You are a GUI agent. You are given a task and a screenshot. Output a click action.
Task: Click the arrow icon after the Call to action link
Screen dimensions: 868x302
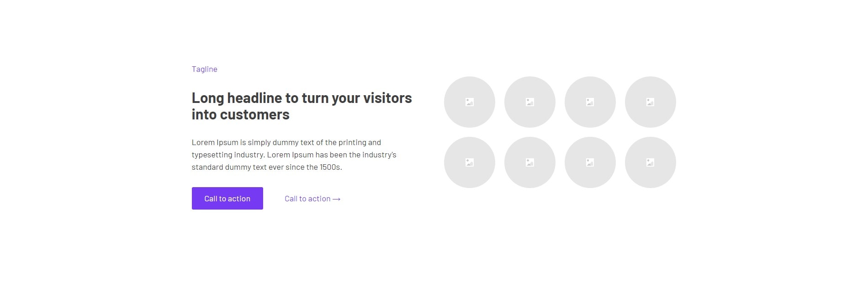(337, 199)
